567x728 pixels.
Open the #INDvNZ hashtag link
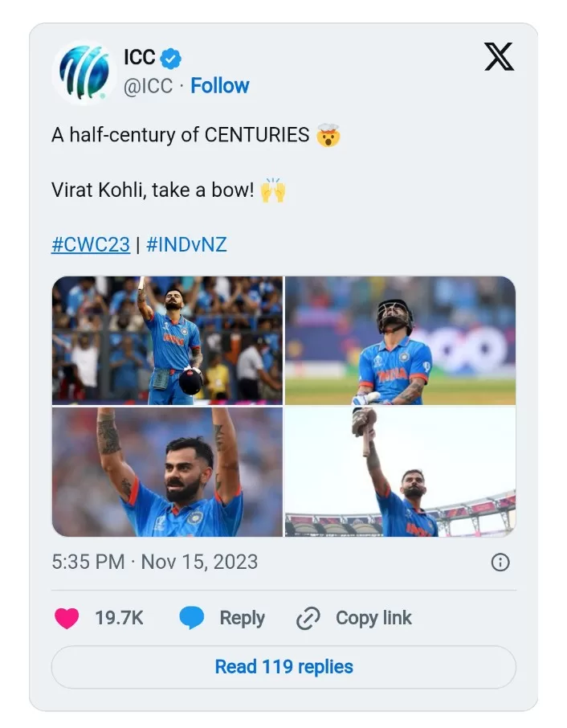[x=186, y=244]
